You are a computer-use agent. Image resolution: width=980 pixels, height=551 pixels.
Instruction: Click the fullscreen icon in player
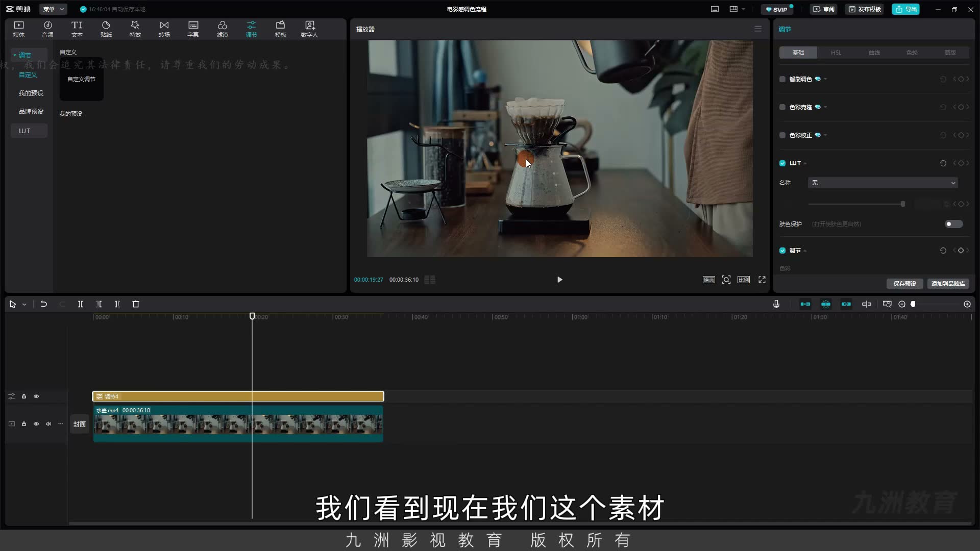click(762, 280)
